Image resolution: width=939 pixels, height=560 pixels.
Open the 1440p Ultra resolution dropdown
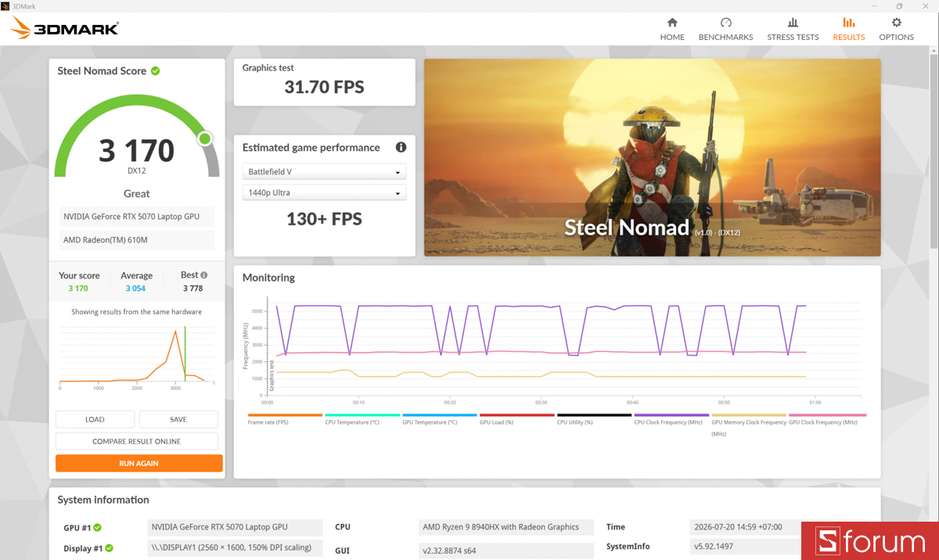[x=324, y=192]
